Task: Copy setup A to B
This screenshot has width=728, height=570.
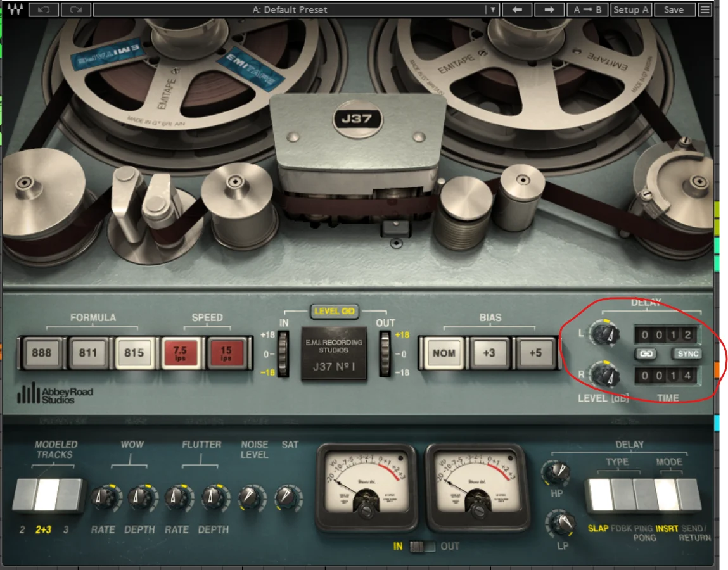Action: click(x=587, y=9)
